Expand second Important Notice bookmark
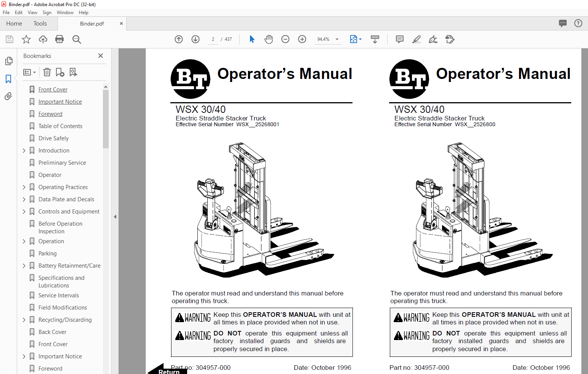This screenshot has width=588, height=374. point(24,356)
